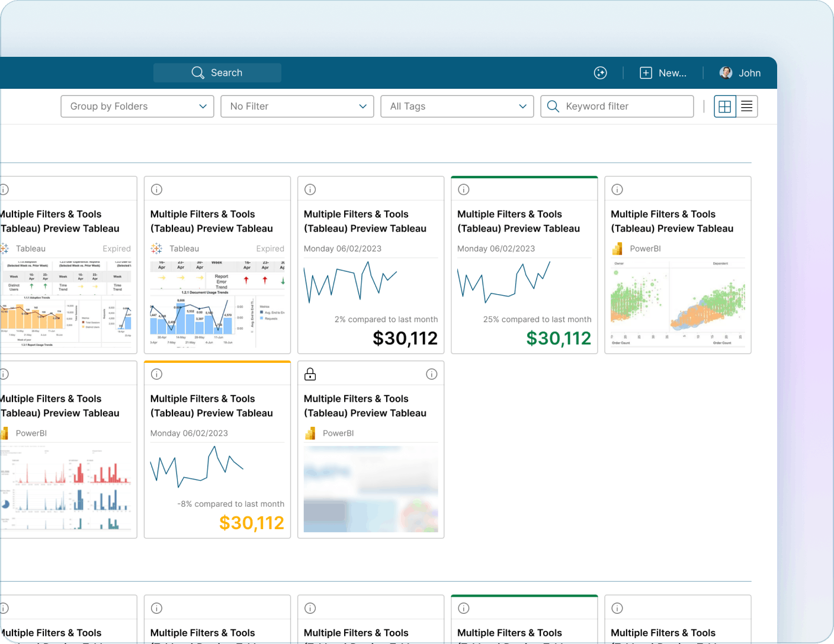Click the Tableau icon on first expired card

[5, 248]
